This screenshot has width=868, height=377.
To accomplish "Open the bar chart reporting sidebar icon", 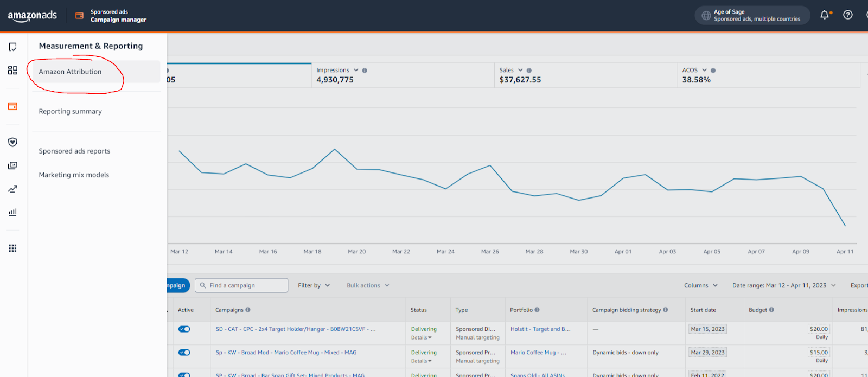I will coord(12,212).
